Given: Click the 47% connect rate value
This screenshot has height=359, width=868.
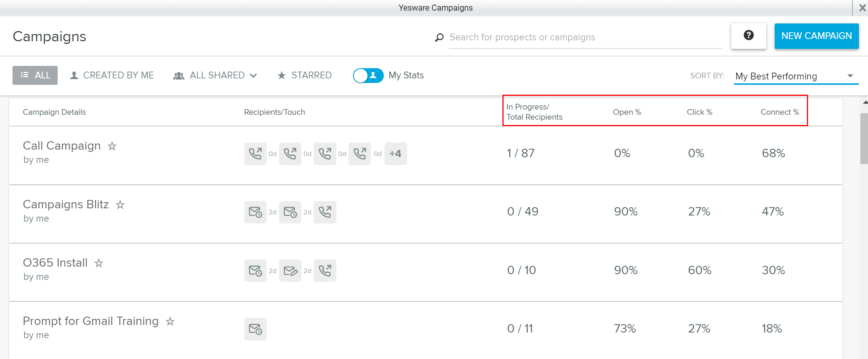Looking at the screenshot, I should [773, 212].
